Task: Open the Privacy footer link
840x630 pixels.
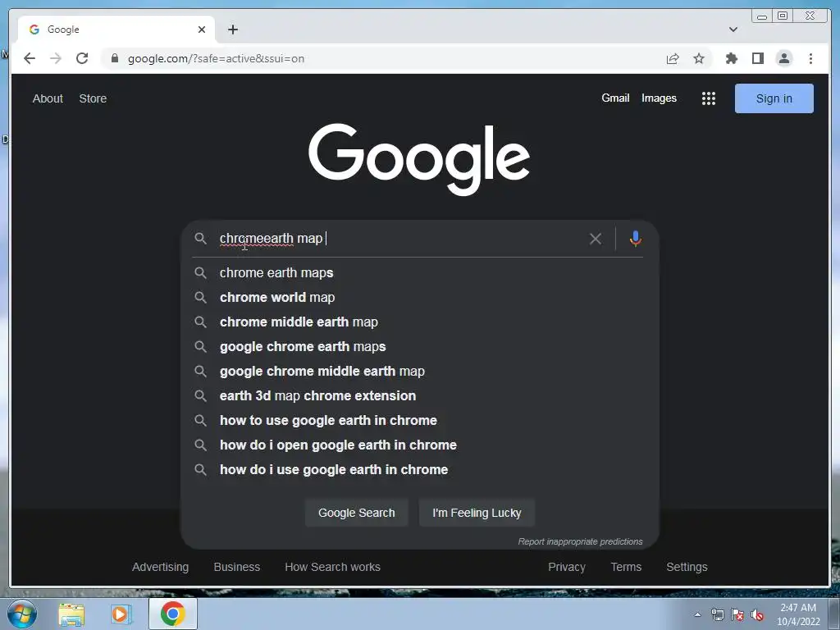Action: (567, 567)
